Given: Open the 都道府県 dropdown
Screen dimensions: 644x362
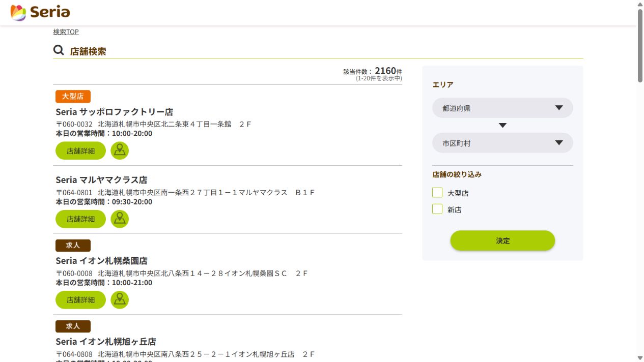Looking at the screenshot, I should (502, 108).
